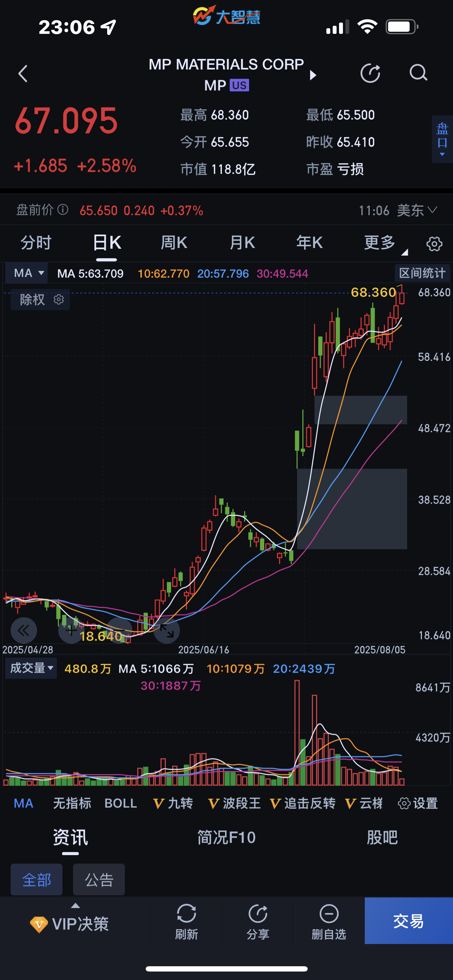Select the 无指标 indicator option

[72, 804]
